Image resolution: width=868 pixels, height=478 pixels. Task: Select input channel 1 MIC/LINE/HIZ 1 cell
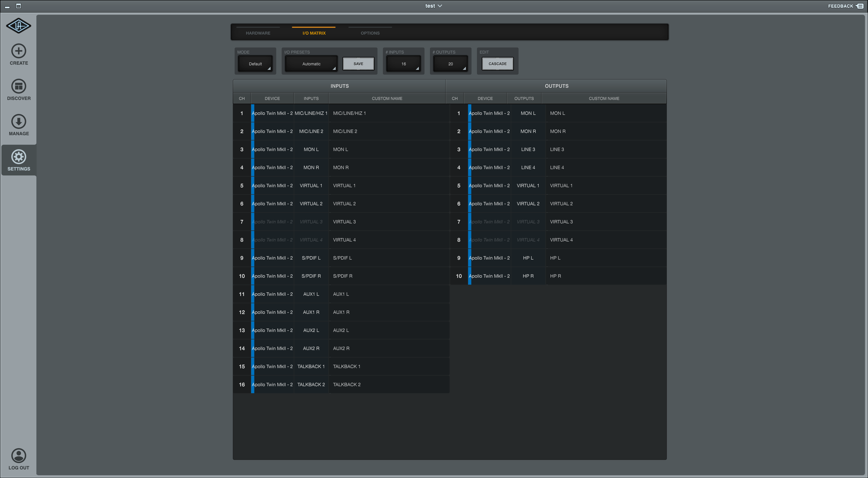pyautogui.click(x=311, y=113)
